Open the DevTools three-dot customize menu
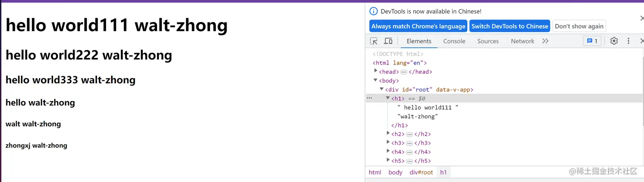 coord(628,41)
